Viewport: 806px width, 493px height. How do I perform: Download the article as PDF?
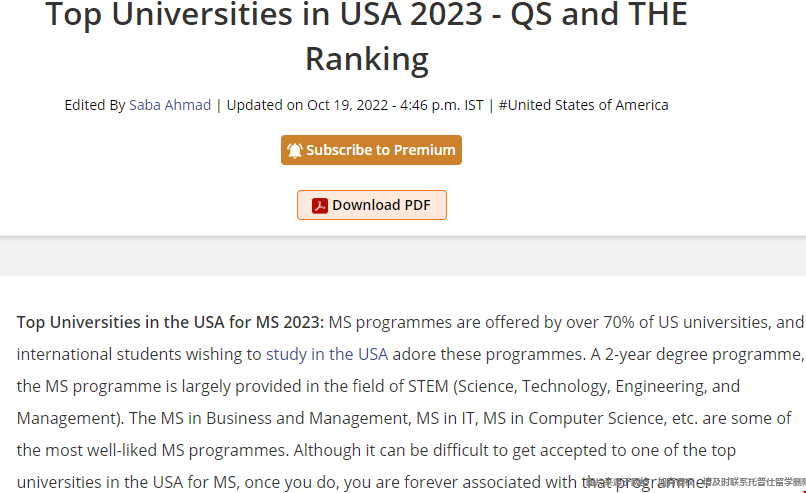coord(372,205)
